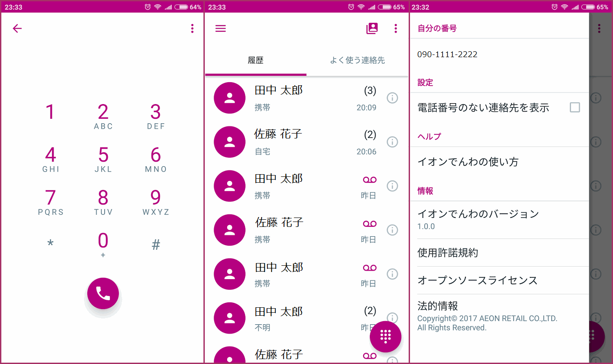Tap the avatar of 田中 太郎 不明 call
Image resolution: width=613 pixels, height=364 pixels.
[x=230, y=318]
